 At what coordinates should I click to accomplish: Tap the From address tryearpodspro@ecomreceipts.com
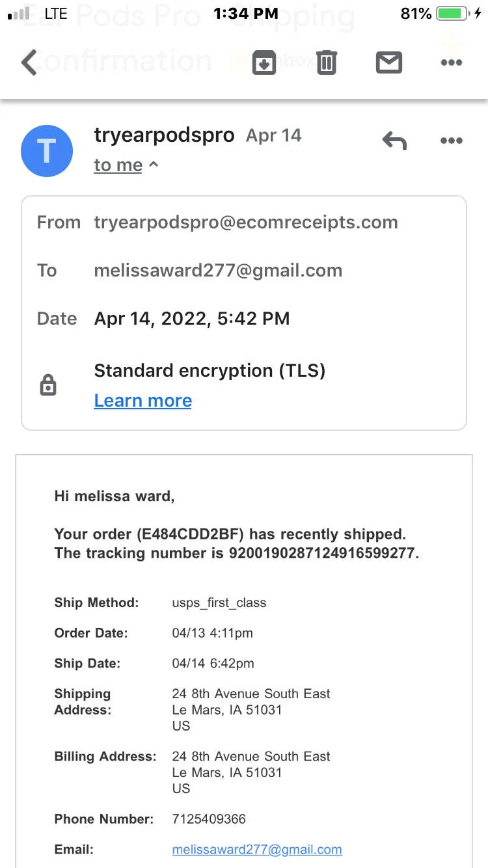click(x=246, y=223)
